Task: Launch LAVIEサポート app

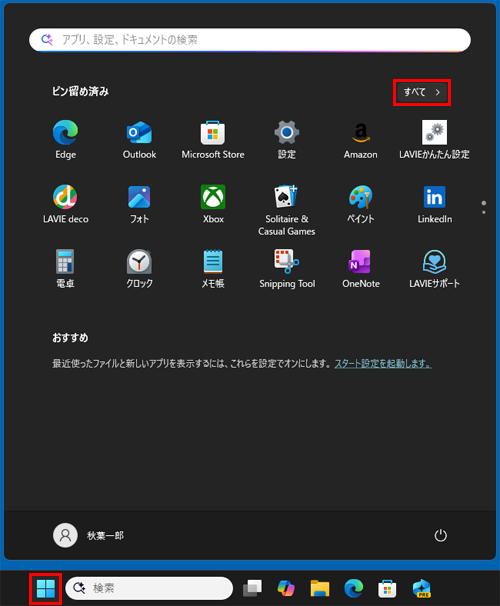Action: [434, 269]
